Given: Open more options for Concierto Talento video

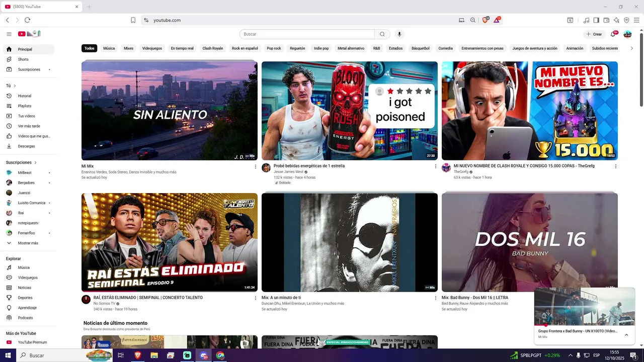Looking at the screenshot, I should tap(256, 298).
